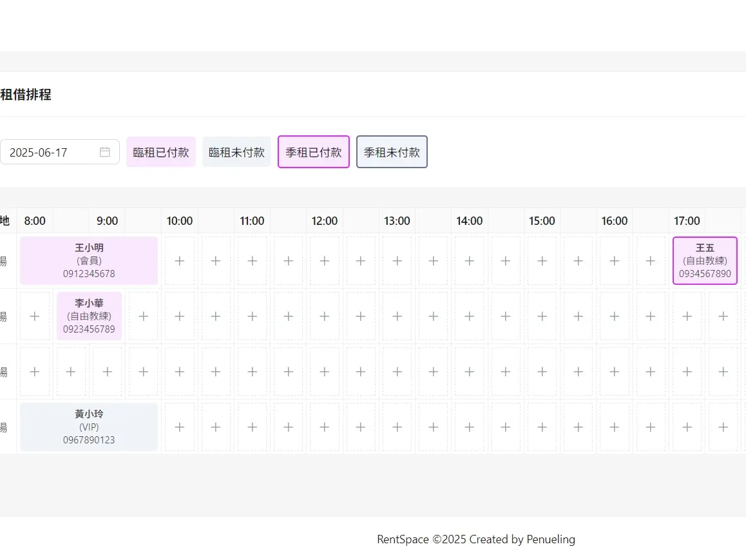Select the 季租未付款 outlined tag
Viewport: 746px width, 560px height.
(x=392, y=152)
